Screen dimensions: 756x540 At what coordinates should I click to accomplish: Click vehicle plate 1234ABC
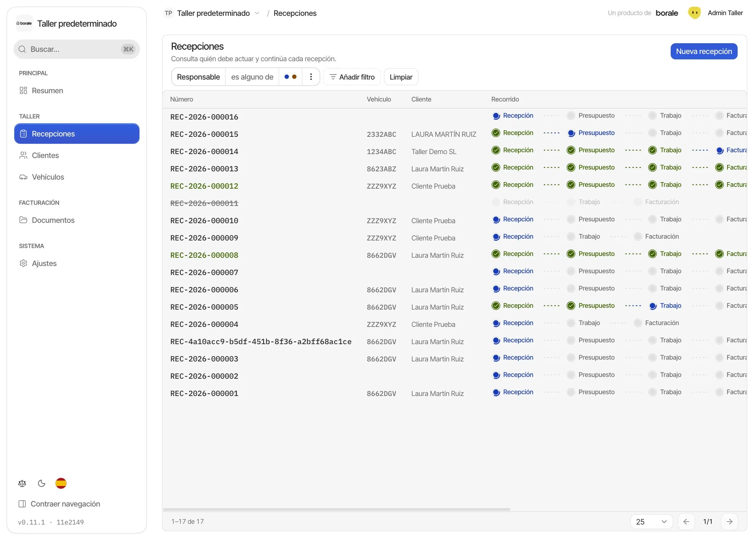381,152
